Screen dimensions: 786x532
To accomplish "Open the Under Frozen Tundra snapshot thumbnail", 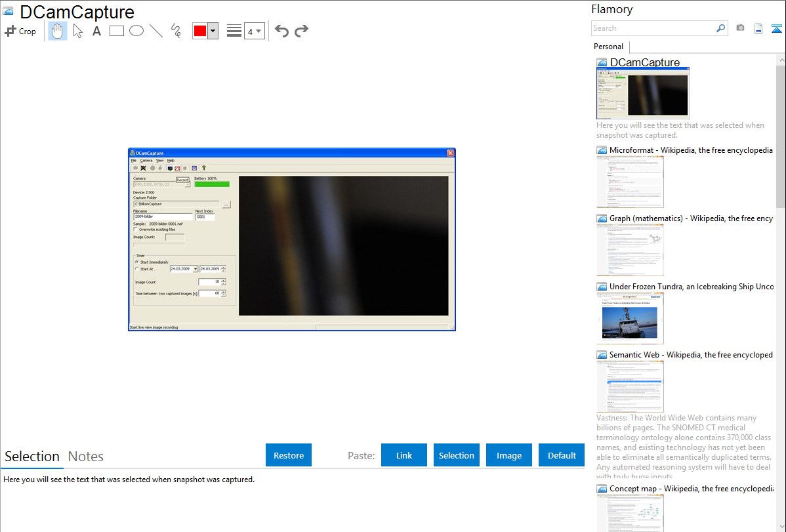I will tap(630, 318).
